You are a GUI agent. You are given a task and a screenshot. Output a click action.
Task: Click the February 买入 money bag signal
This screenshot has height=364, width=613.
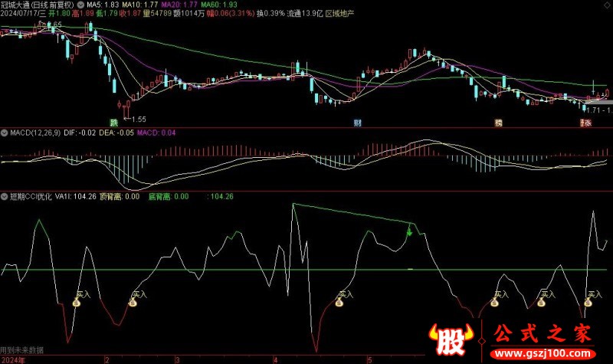pos(133,302)
